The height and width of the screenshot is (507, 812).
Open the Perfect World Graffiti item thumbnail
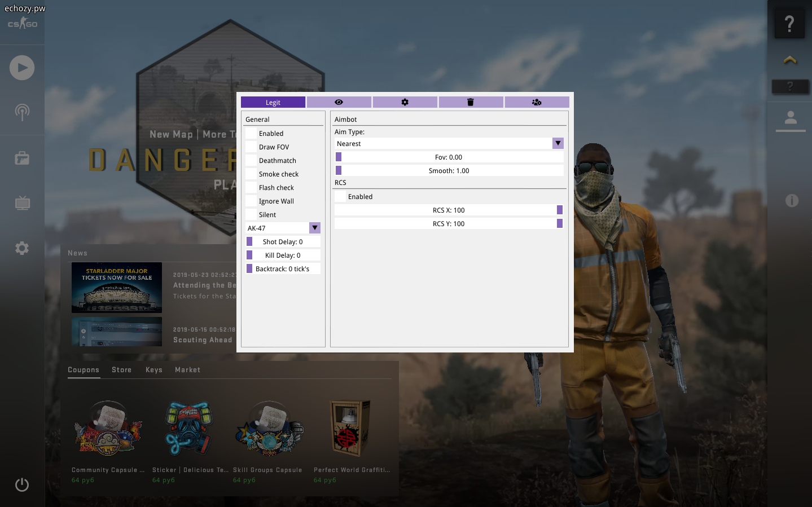pyautogui.click(x=350, y=429)
